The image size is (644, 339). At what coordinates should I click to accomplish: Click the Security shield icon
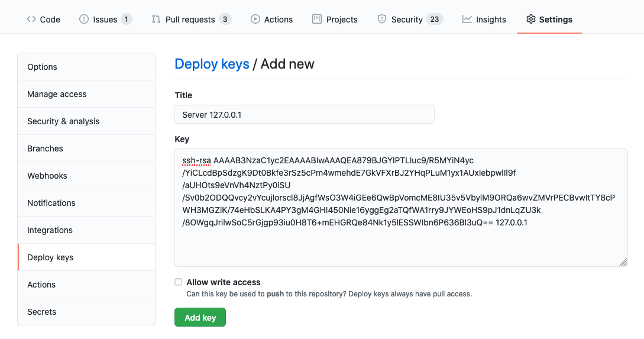point(382,20)
